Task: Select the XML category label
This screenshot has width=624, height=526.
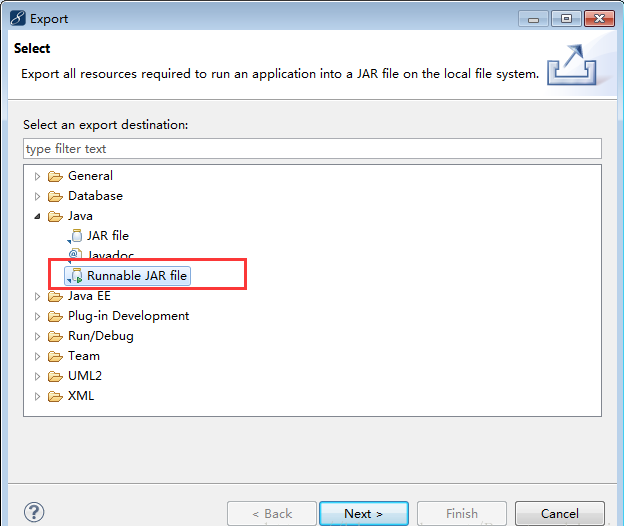Action: pyautogui.click(x=81, y=396)
